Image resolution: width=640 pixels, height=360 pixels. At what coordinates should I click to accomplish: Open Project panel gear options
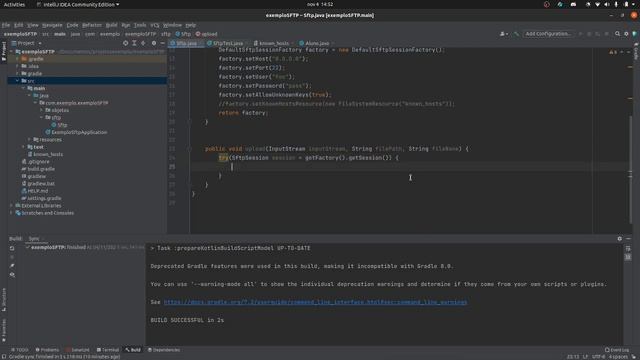point(154,43)
